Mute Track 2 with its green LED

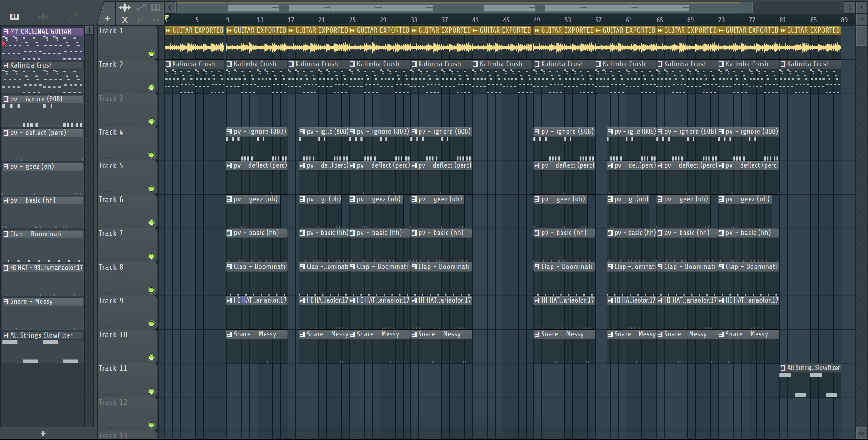click(151, 88)
